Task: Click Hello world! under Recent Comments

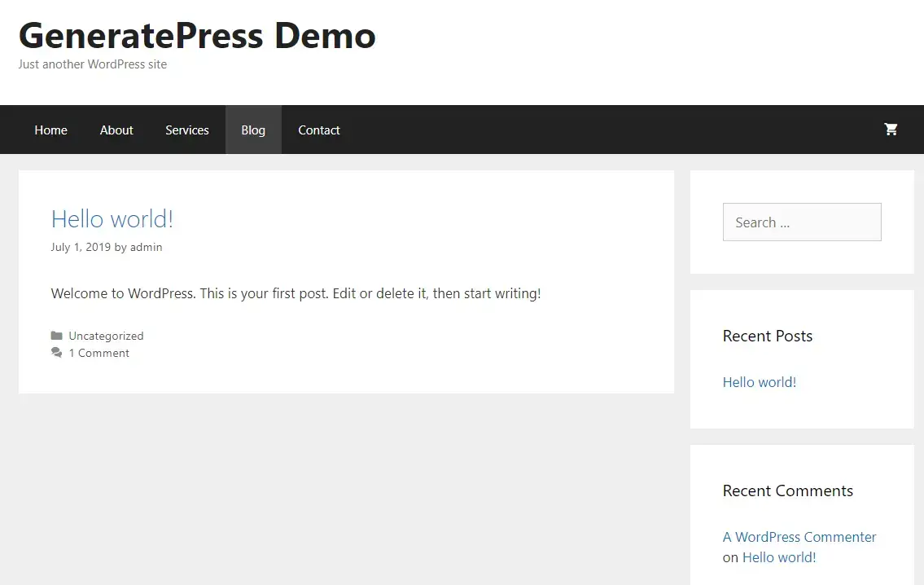Action: (779, 557)
